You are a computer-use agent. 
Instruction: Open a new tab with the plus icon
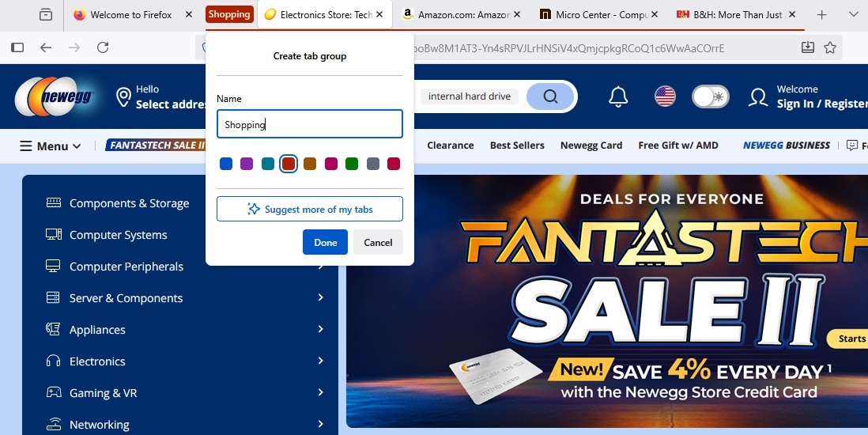[x=821, y=15]
